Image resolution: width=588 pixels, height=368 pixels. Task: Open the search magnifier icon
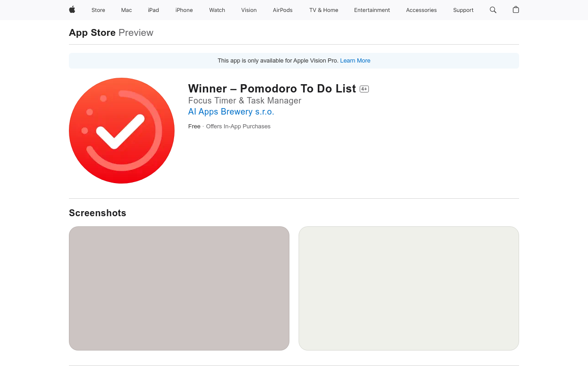point(493,10)
